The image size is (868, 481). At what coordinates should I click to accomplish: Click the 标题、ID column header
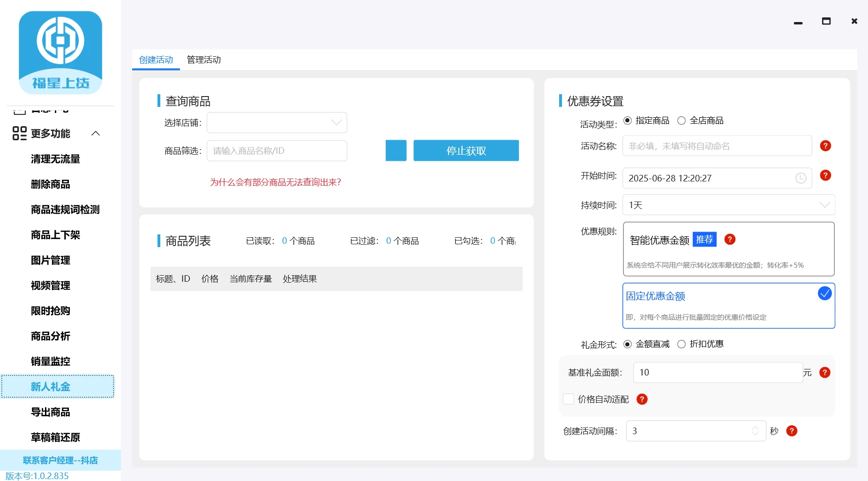173,279
